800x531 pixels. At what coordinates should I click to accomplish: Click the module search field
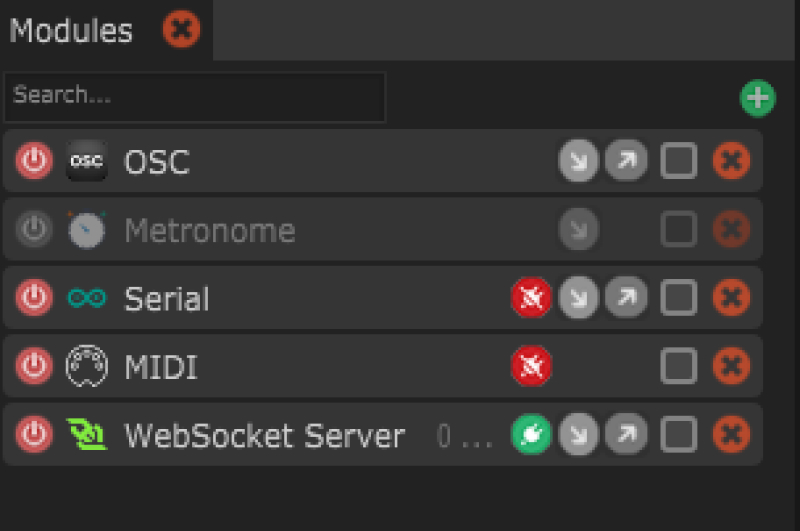point(195,97)
